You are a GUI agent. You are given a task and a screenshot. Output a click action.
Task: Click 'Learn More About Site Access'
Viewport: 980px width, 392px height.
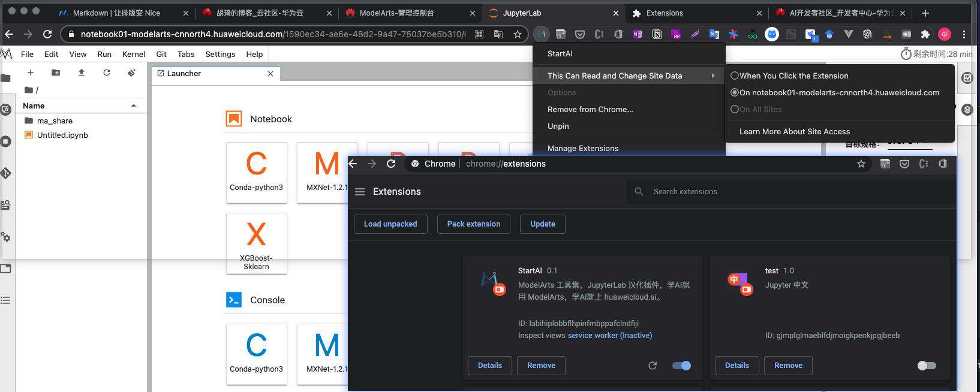(x=795, y=131)
